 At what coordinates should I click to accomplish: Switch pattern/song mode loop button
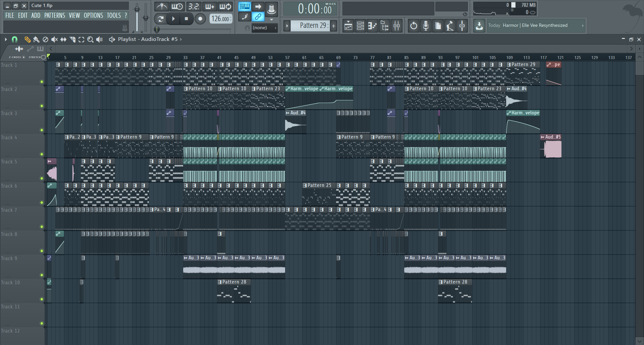pyautogui.click(x=160, y=19)
